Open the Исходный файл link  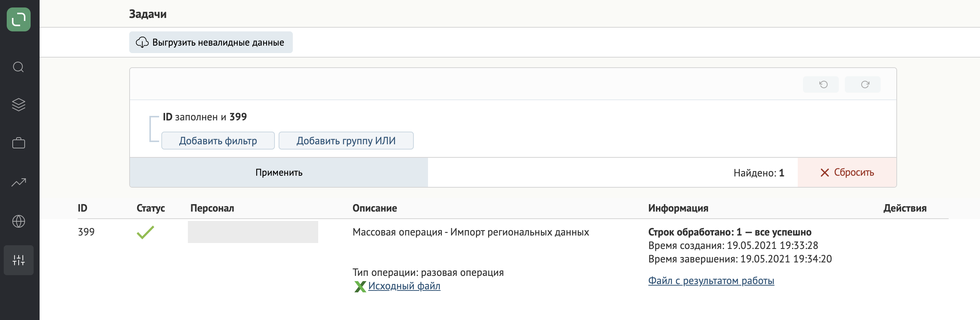[x=404, y=286]
